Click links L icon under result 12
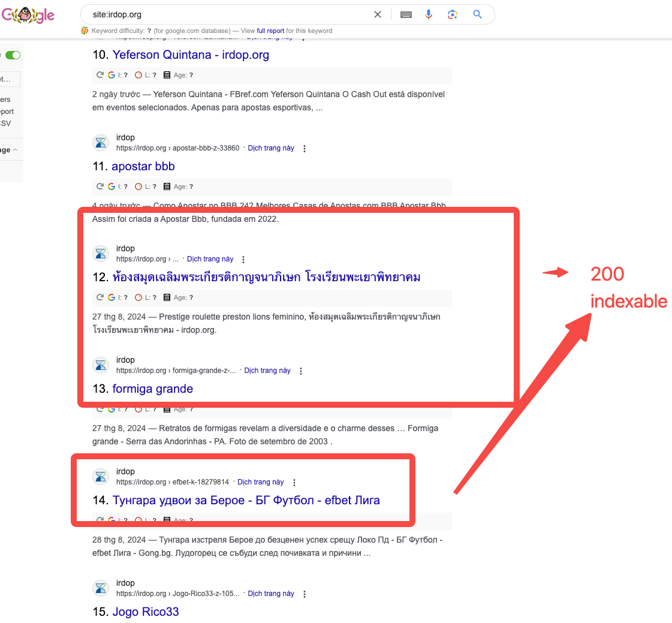 tap(138, 297)
